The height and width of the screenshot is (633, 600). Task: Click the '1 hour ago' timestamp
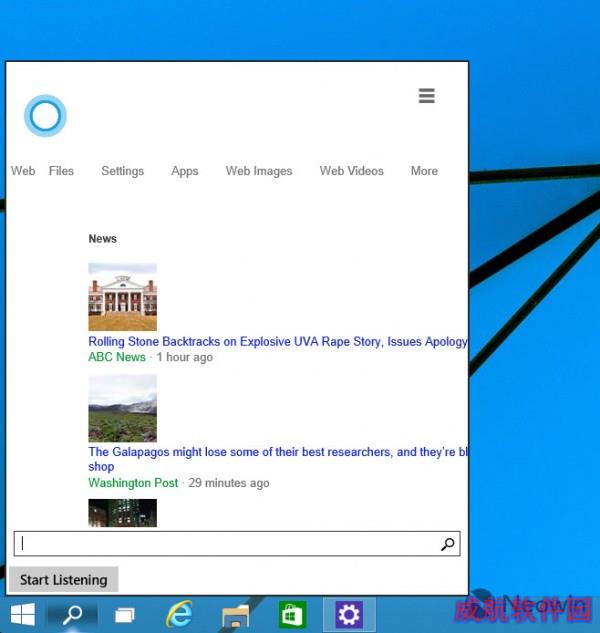click(x=185, y=357)
